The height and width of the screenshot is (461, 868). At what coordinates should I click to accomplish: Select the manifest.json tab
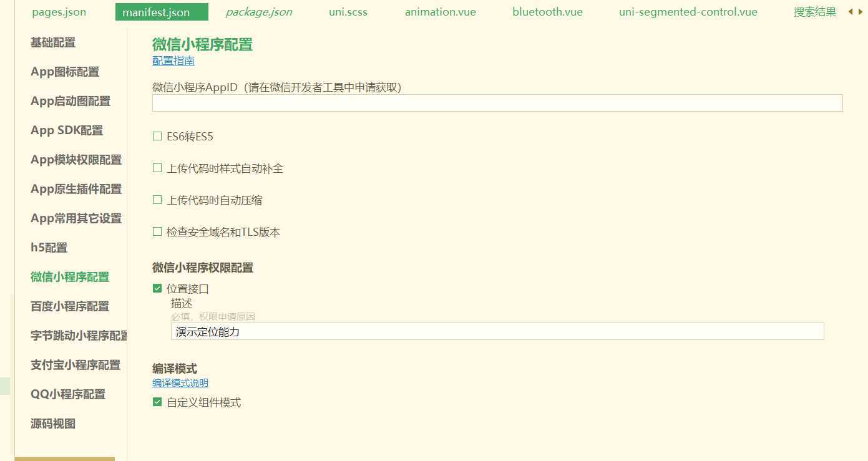[162, 12]
